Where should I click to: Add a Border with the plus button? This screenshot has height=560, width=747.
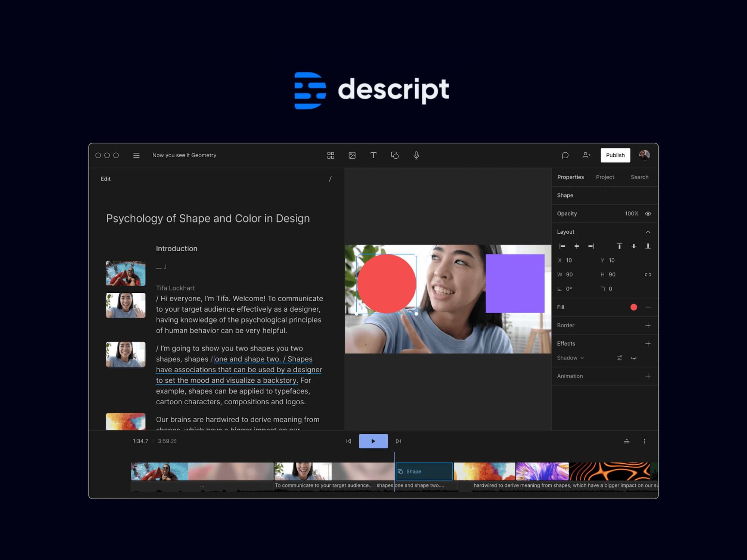point(648,325)
